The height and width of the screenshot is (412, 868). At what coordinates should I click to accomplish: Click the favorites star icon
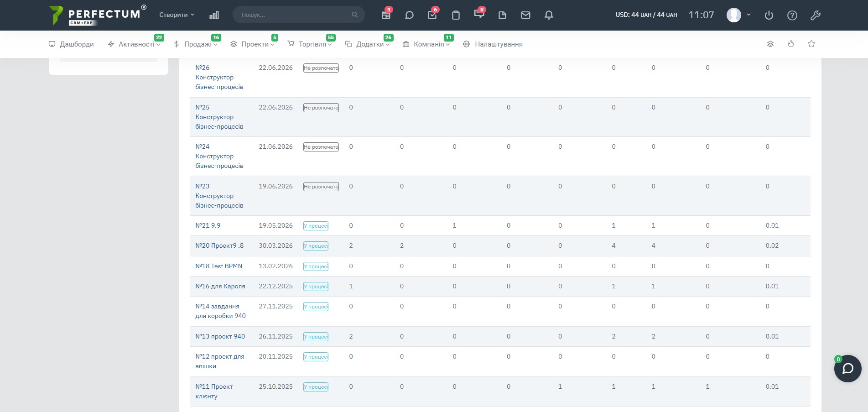[x=811, y=44]
